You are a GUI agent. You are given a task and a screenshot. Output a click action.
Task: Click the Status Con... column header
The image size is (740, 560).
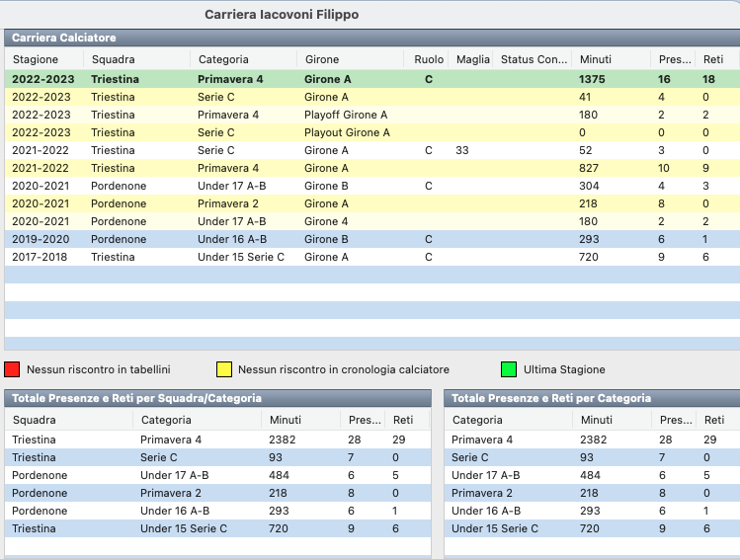(x=534, y=59)
